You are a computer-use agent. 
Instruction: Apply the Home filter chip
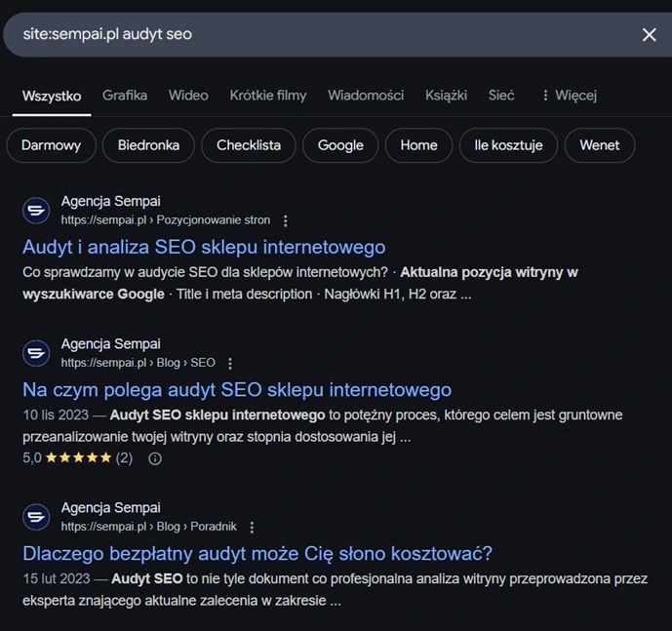[x=418, y=145]
